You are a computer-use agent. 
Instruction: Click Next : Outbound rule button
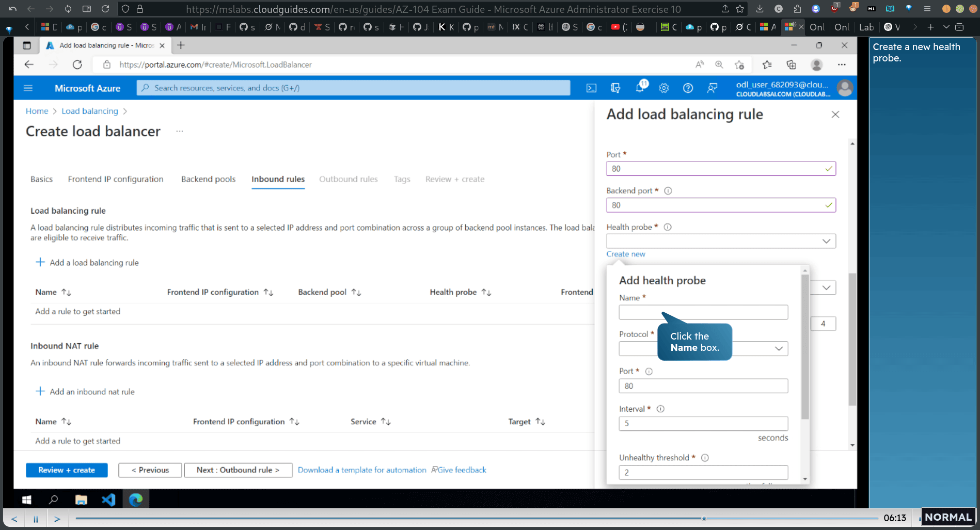(238, 470)
